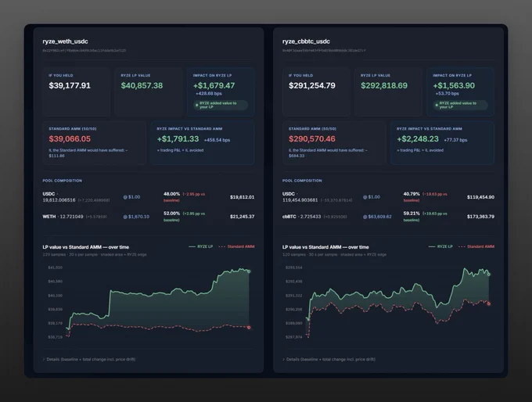Viewport: 532px width, 402px height.
Task: Click the ryze_cbbtc_usdc pool title
Action: pos(306,41)
